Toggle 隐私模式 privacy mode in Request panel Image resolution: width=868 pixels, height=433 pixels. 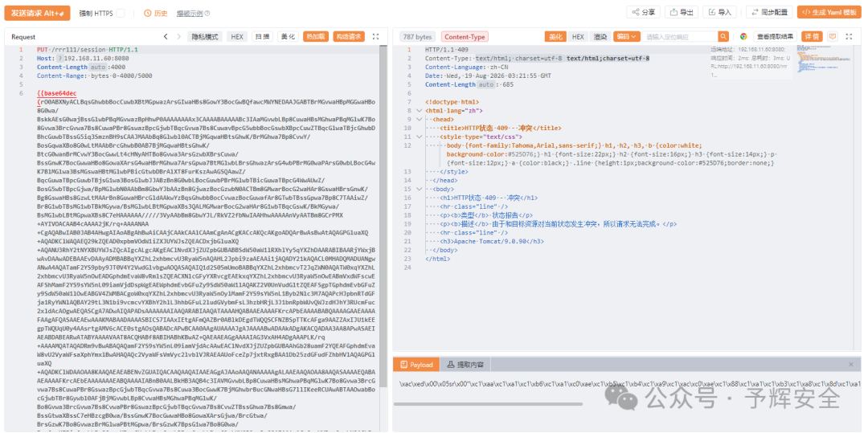coord(205,36)
